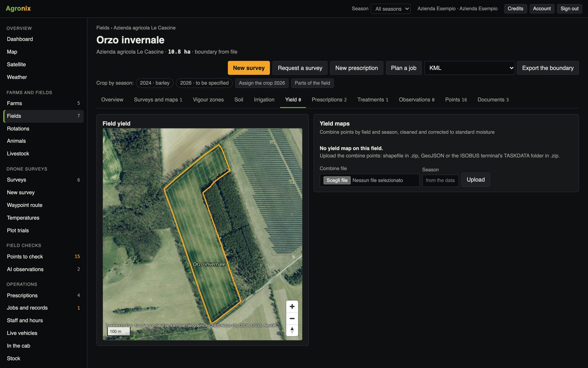Open Dashboard in the sidebar

[x=43, y=39]
